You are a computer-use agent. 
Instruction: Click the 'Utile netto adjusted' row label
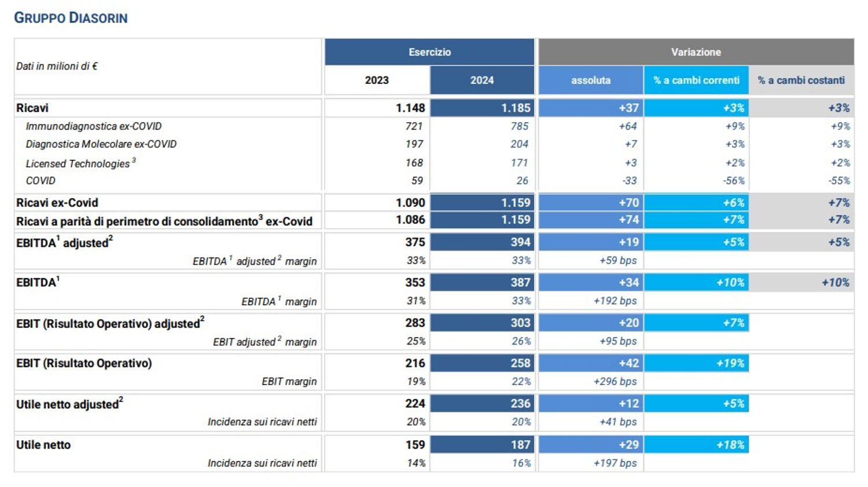[69, 404]
